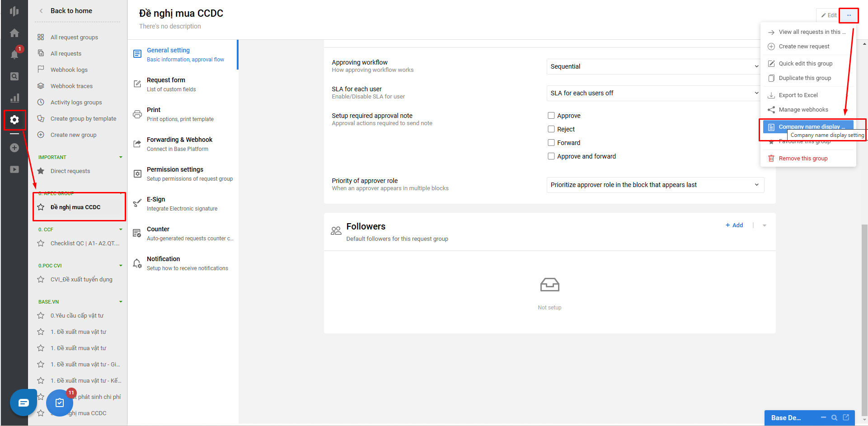Click Add follower link

tap(734, 225)
